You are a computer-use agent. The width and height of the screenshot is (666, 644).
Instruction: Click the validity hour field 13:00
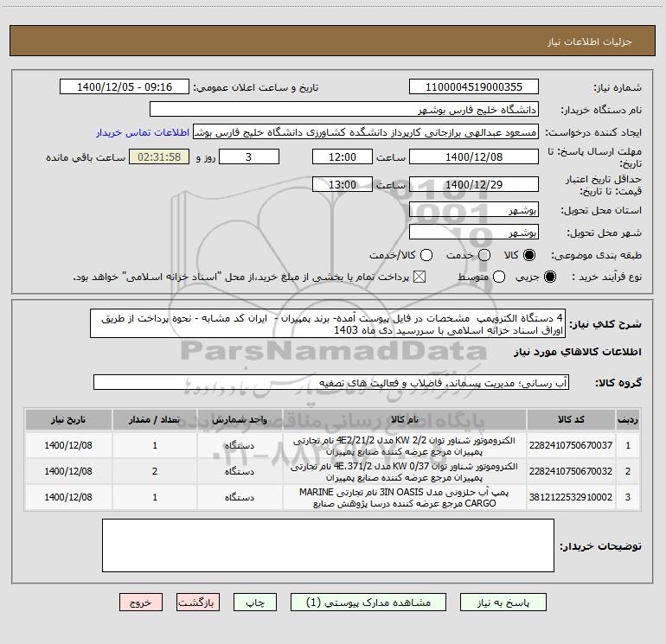point(343,184)
